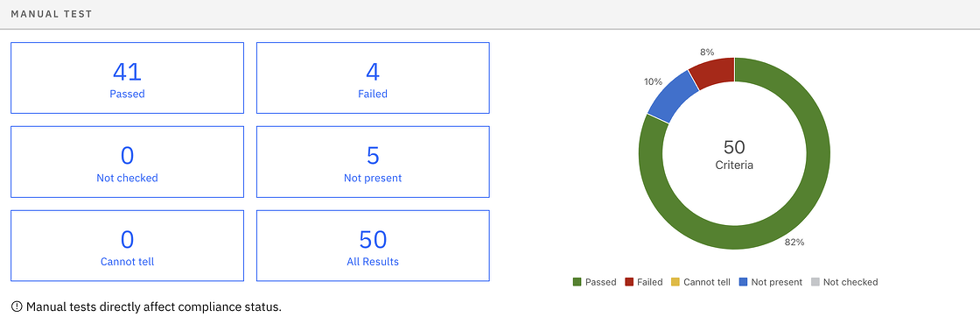Click the yellow Cannot tell legend swatch

675,282
